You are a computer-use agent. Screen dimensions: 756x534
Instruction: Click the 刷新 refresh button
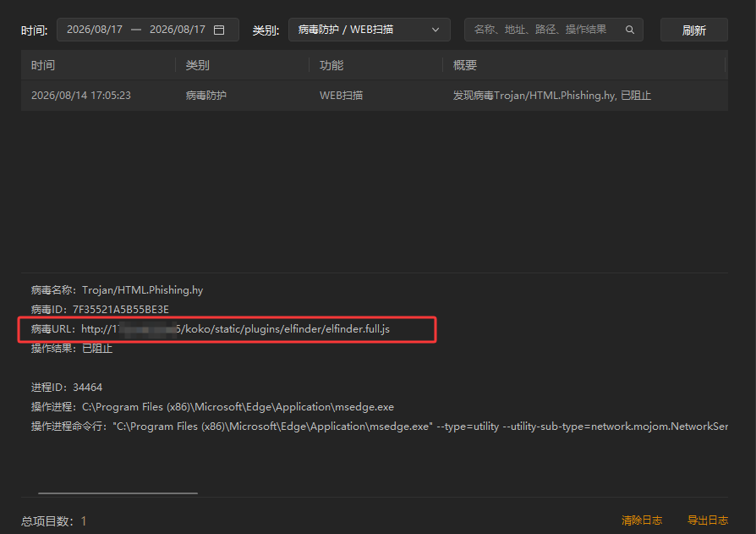tap(693, 30)
